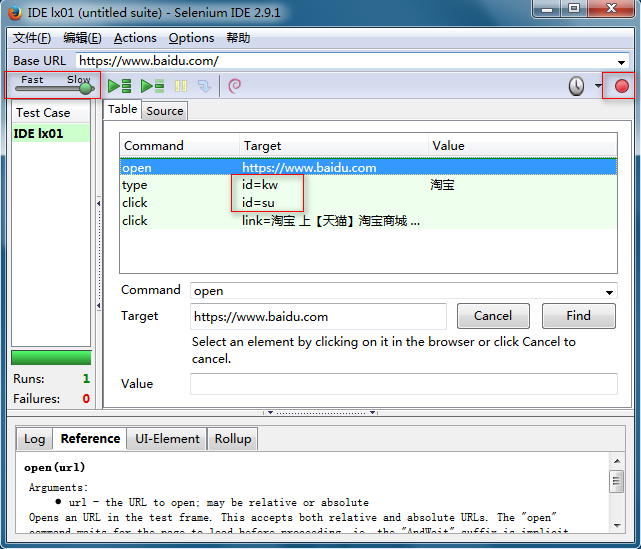Click the Target input field
The height and width of the screenshot is (549, 641).
coord(318,316)
